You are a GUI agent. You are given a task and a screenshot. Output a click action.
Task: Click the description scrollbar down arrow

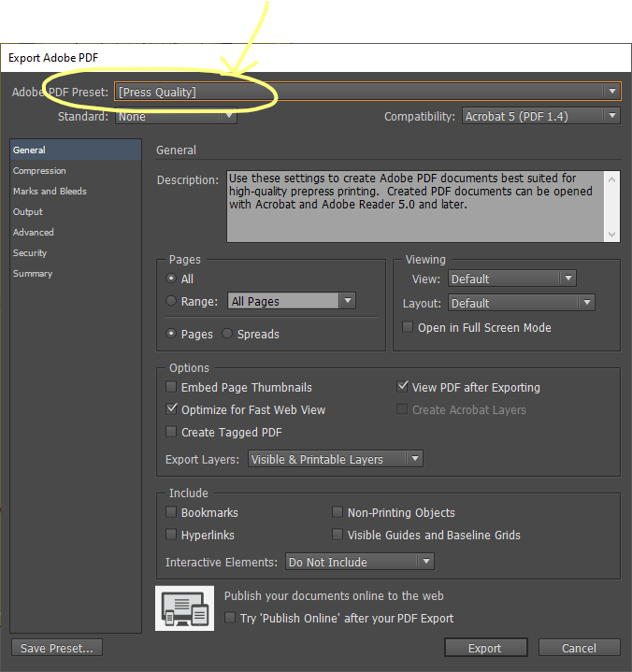[x=611, y=234]
